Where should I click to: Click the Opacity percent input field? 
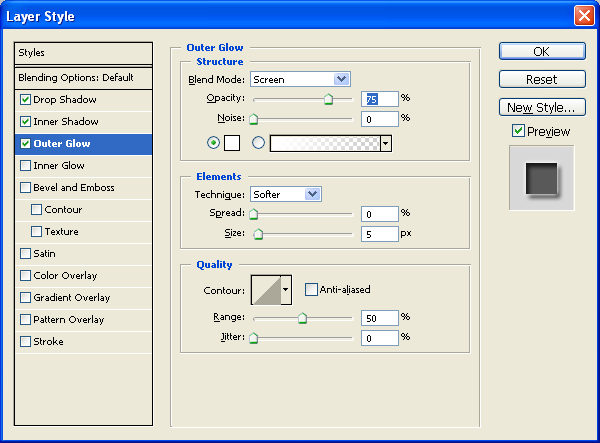tap(380, 99)
